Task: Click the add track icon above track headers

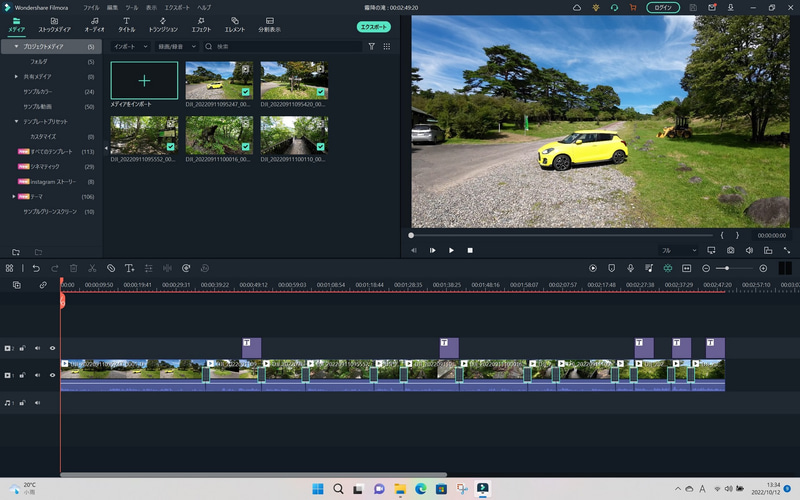Action: pyautogui.click(x=17, y=285)
